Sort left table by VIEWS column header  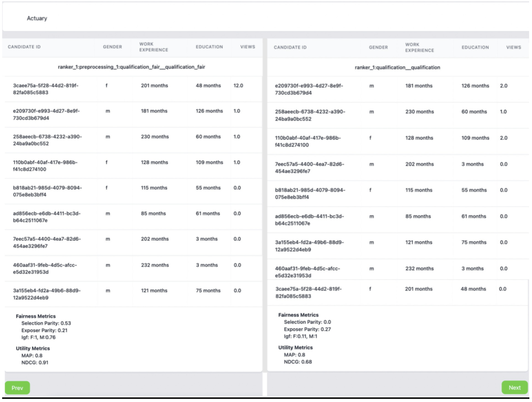[248, 47]
